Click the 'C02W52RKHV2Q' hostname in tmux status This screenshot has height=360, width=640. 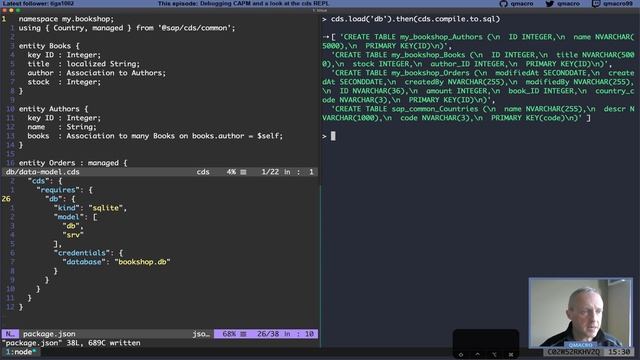pos(573,352)
